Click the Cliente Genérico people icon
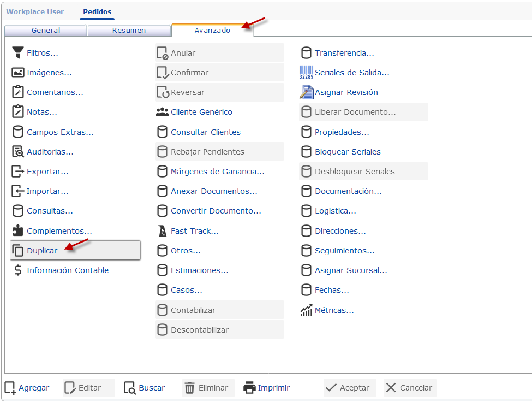 pyautogui.click(x=162, y=112)
